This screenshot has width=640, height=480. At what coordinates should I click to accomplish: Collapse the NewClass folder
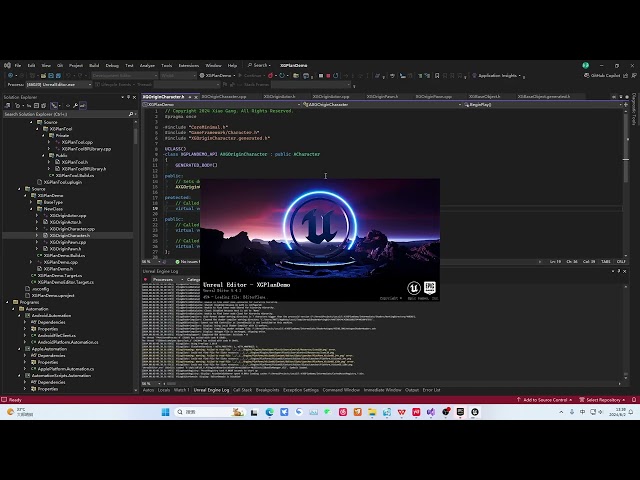[x=31, y=209]
